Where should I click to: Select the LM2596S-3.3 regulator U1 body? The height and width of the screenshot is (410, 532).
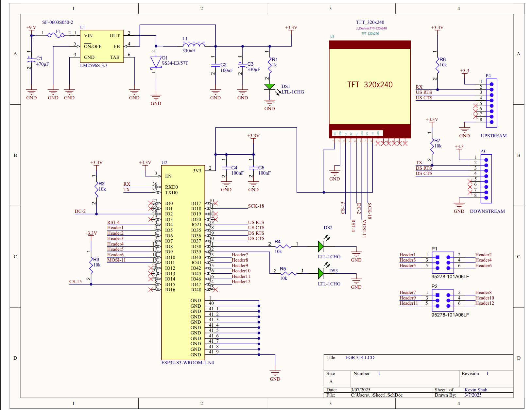point(102,46)
